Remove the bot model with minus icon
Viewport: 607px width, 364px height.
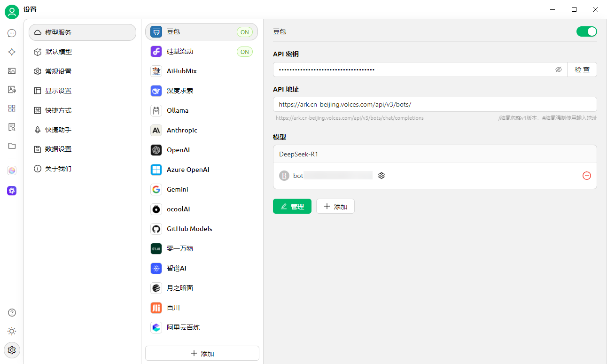587,176
